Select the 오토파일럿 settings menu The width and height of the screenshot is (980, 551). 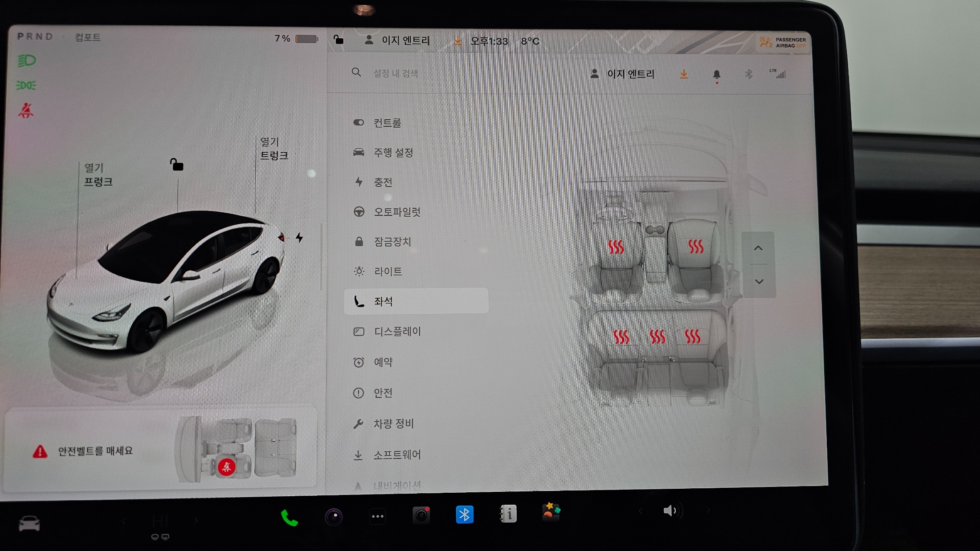pos(397,212)
